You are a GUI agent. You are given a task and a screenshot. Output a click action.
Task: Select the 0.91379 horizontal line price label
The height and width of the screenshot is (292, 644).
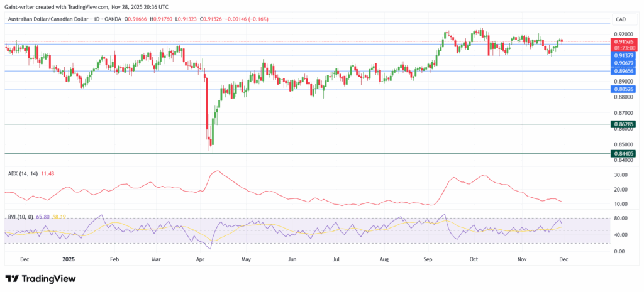tap(624, 55)
